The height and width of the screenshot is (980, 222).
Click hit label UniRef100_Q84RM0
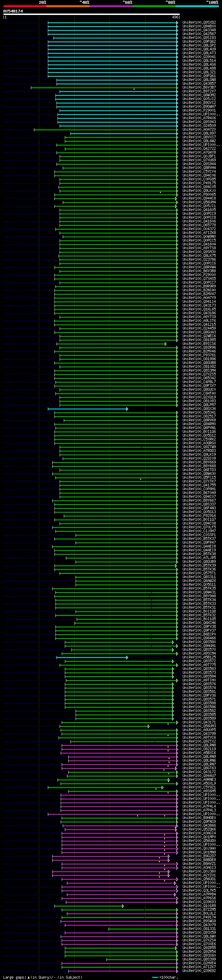coord(199,424)
